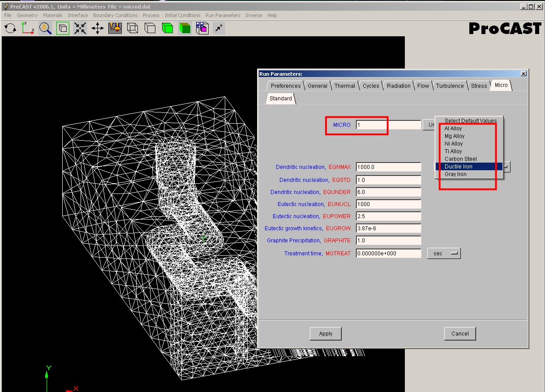Click the Cancel button
The image size is (545, 392).
460,334
